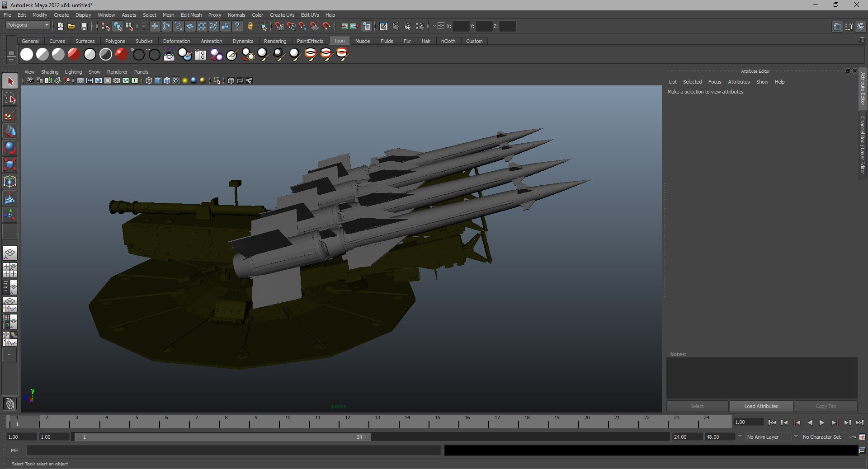Switch to Persp/Graph Editor layout
The image size is (868, 469).
pos(10,305)
